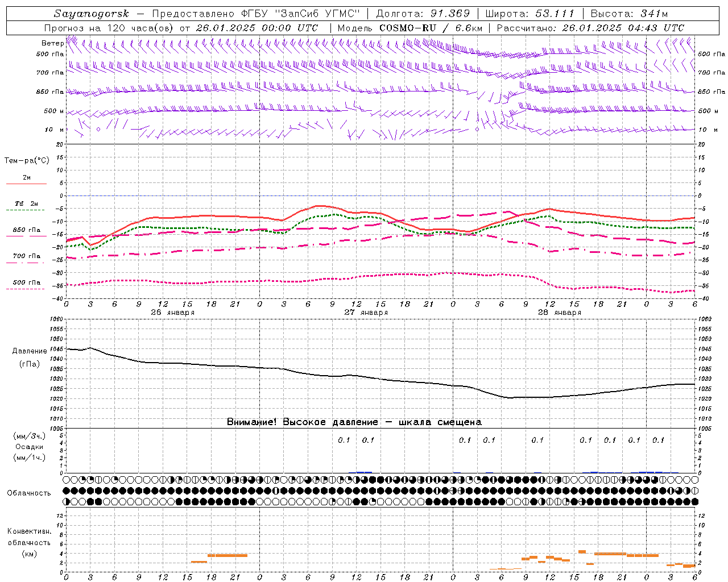
Task: Click the "(км)" convective cloud unit label
Action: pyautogui.click(x=29, y=554)
